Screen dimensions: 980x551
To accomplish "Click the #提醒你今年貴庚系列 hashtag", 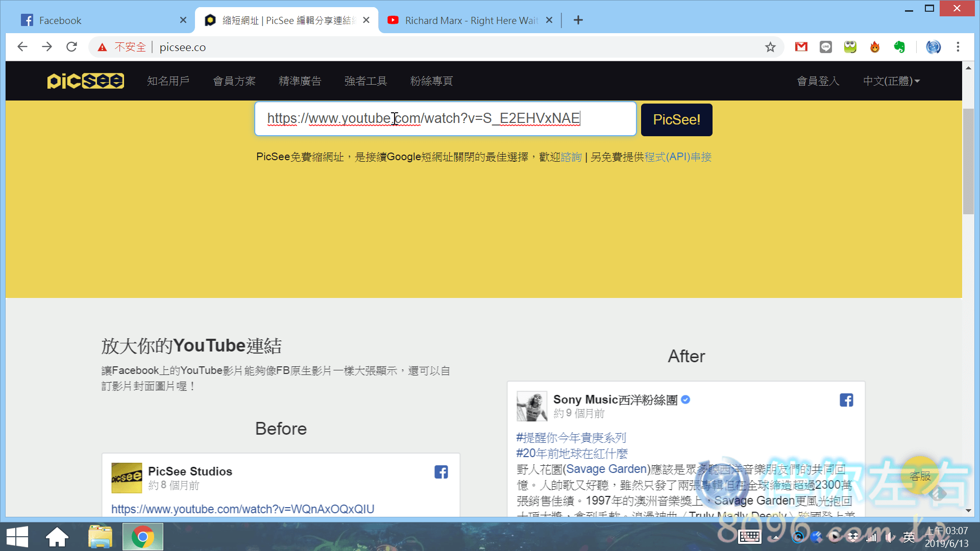I will 571,438.
